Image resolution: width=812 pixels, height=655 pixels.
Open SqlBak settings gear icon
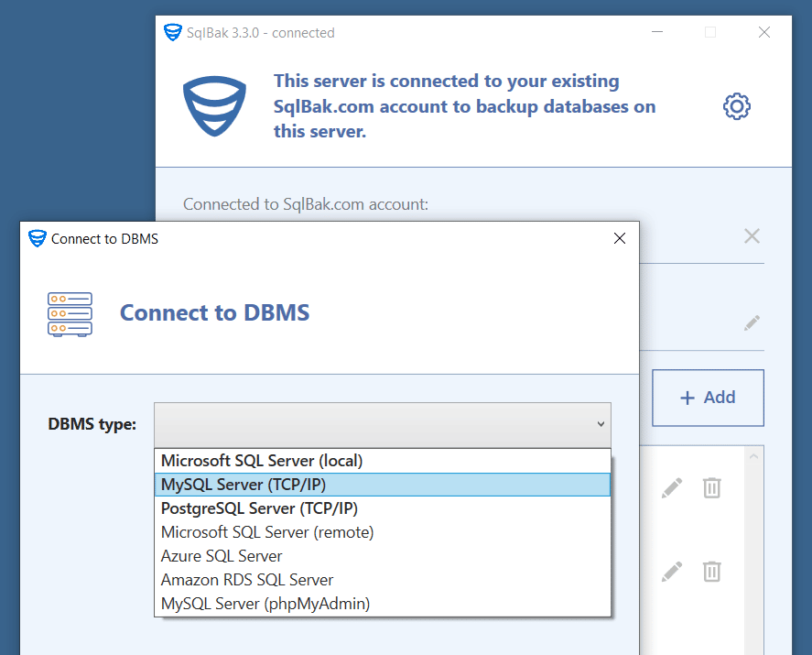point(736,106)
